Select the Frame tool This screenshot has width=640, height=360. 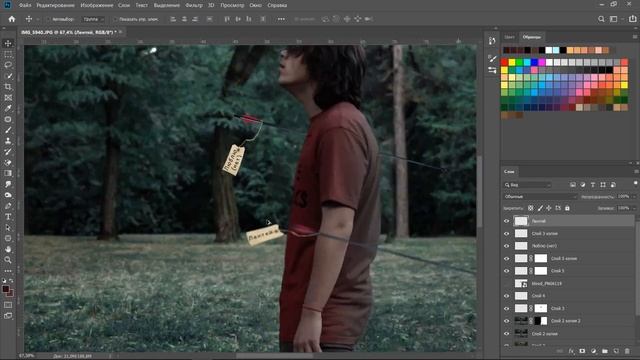click(x=8, y=98)
